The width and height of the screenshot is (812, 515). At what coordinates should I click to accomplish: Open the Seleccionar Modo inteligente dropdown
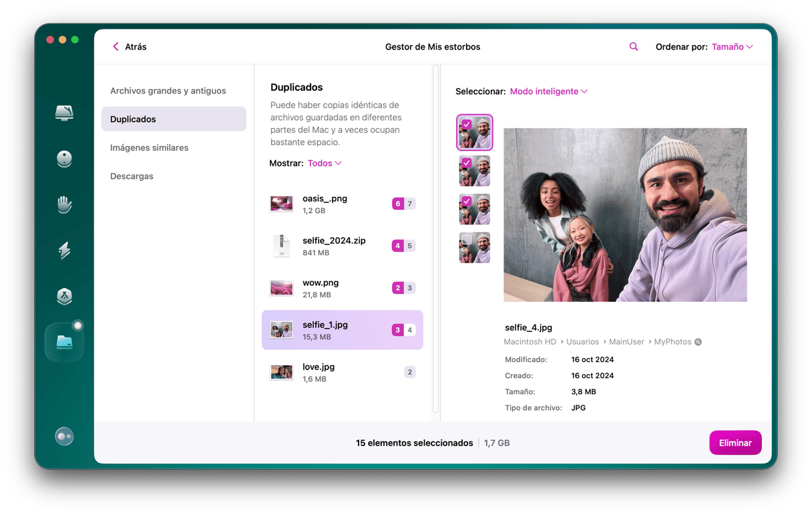pyautogui.click(x=548, y=92)
